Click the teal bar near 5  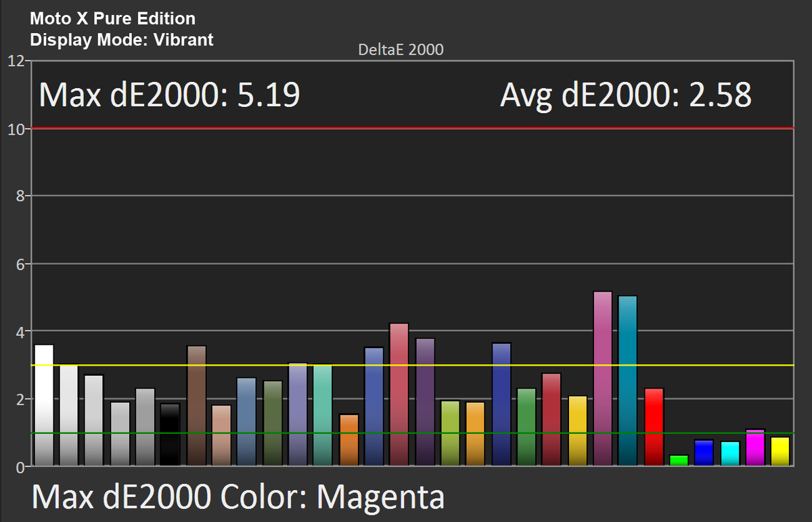coord(628,380)
